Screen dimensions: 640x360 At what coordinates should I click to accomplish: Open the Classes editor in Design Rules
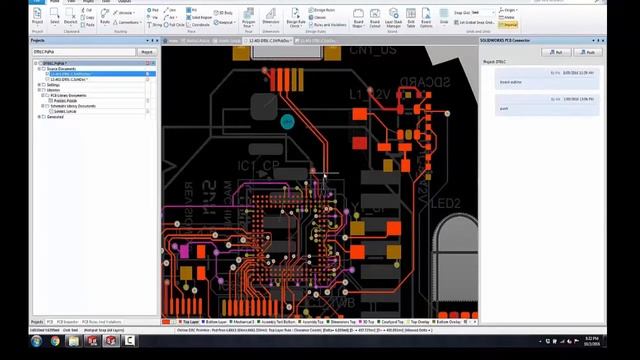(x=318, y=18)
